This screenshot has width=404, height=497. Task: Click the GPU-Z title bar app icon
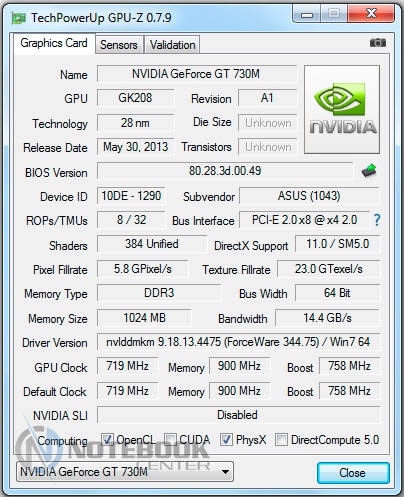pyautogui.click(x=18, y=18)
